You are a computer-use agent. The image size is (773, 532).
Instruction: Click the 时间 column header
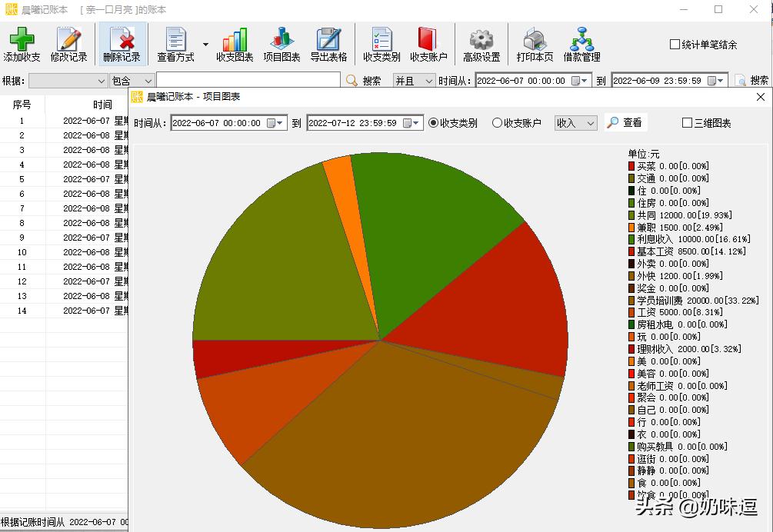tap(102, 105)
